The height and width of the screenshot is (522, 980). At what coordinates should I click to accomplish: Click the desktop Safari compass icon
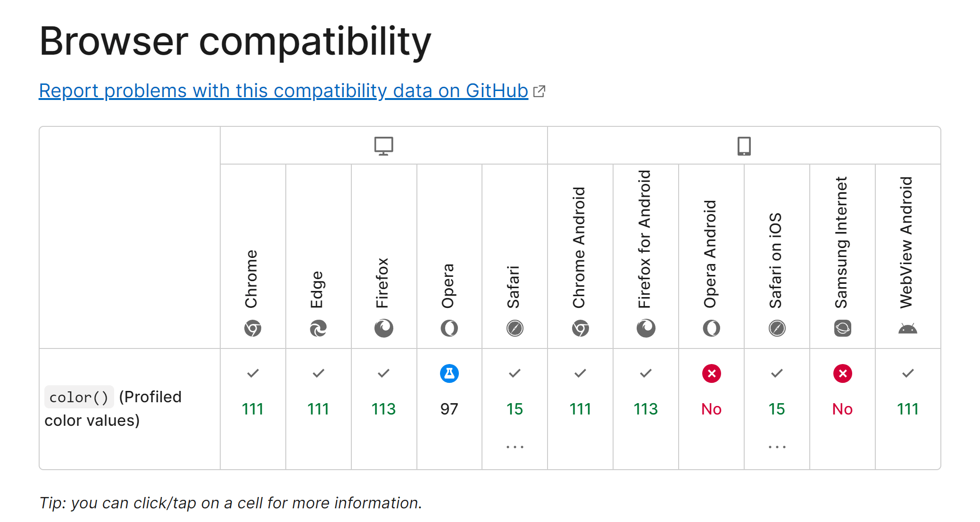coord(515,328)
